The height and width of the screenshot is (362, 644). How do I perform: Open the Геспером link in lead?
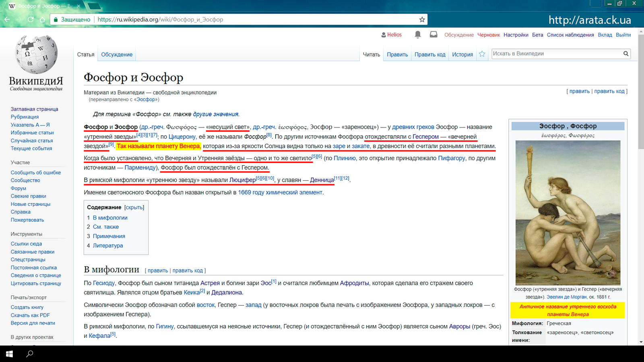pyautogui.click(x=425, y=136)
